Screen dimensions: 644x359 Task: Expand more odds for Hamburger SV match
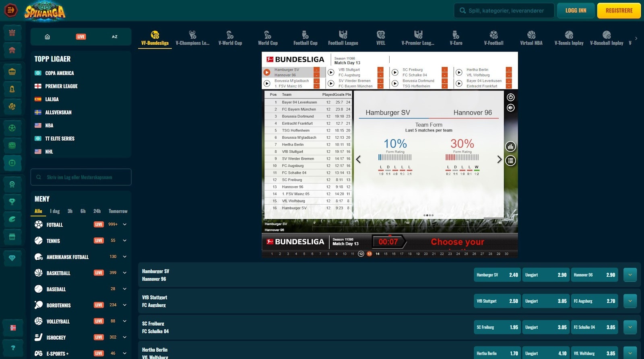pos(630,275)
